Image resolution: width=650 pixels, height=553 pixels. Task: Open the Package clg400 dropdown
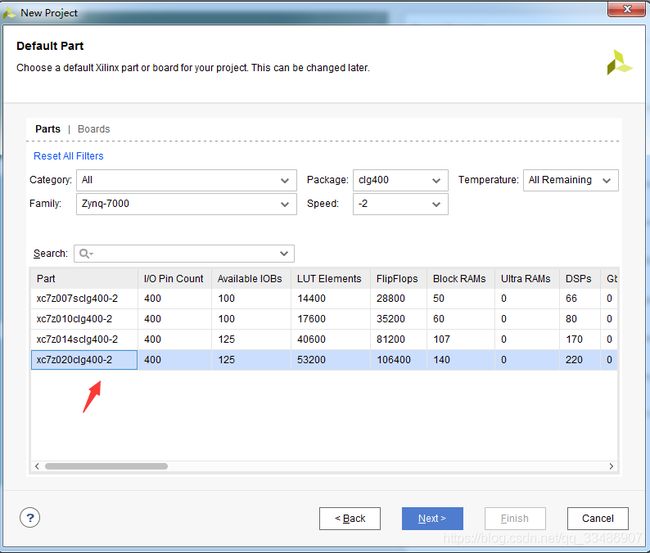tap(400, 180)
